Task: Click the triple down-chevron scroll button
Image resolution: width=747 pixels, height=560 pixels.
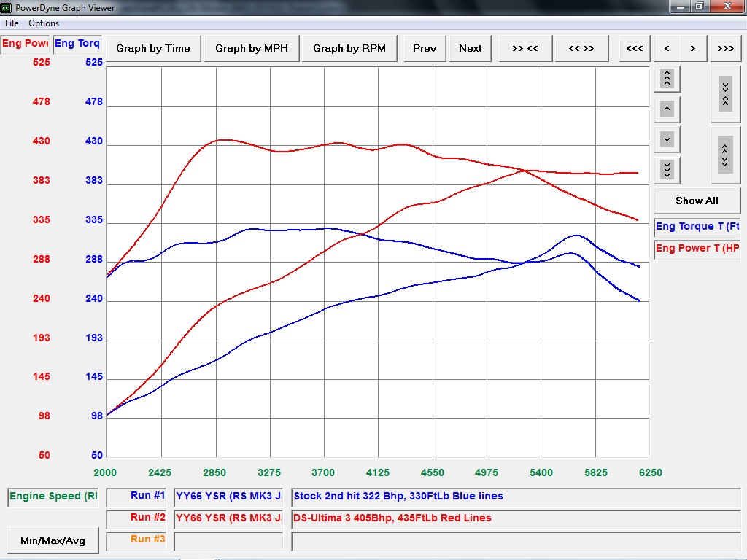Action: tap(667, 169)
